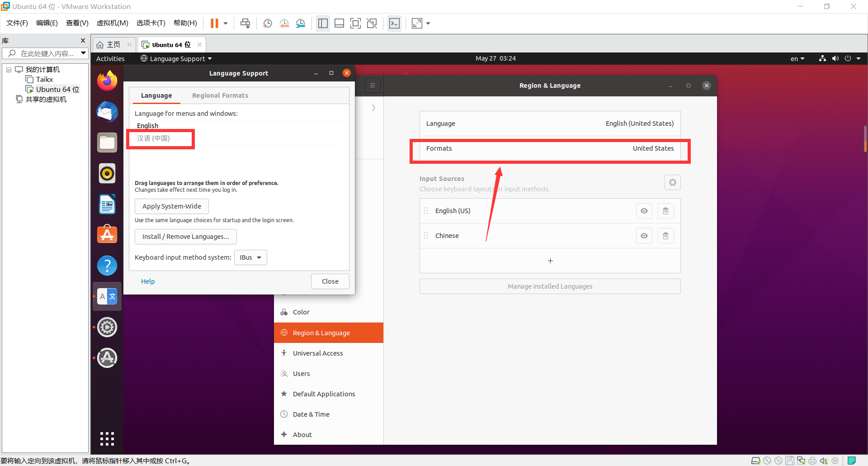Open the Input Sources settings gear
868x466 pixels.
[672, 182]
